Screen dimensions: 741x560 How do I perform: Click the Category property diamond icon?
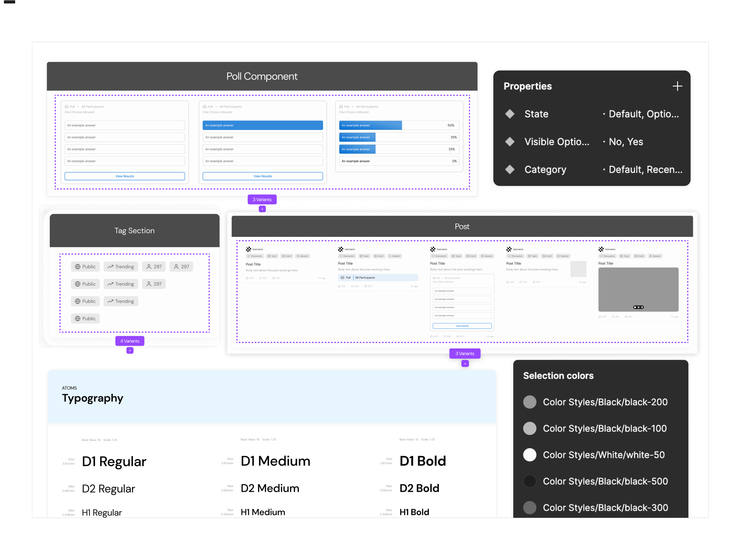(x=510, y=169)
